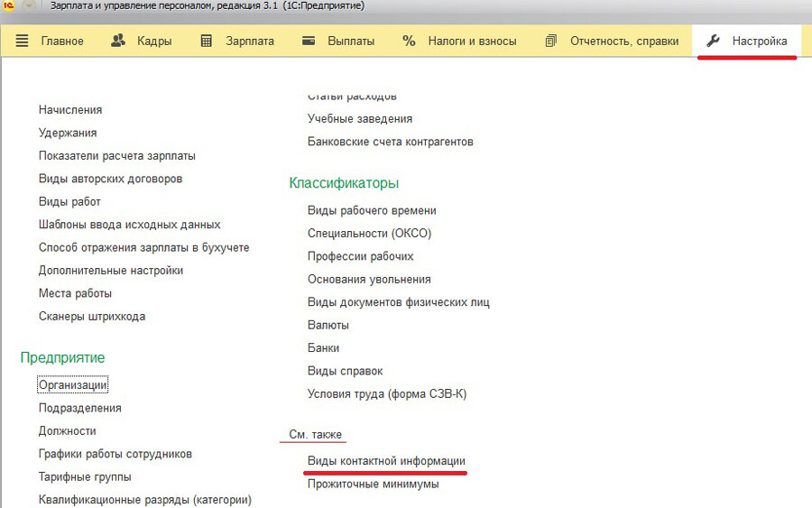Click the Классификаторы section heading

point(344,183)
